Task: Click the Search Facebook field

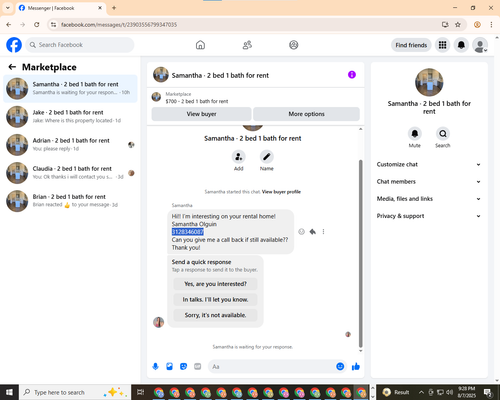Action: point(80,45)
